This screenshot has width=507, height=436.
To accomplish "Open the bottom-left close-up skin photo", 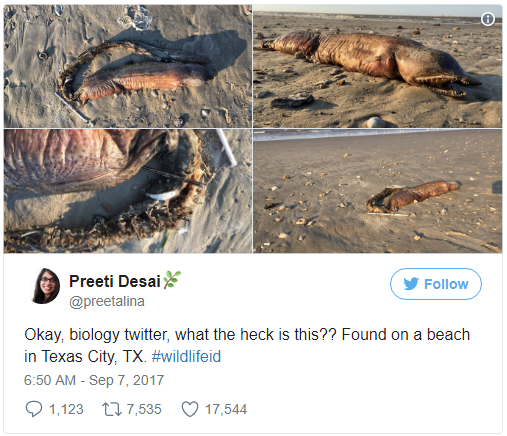I will (128, 191).
